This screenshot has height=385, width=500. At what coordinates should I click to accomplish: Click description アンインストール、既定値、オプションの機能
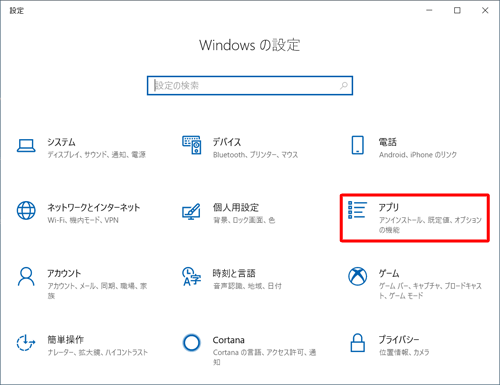pyautogui.click(x=430, y=225)
